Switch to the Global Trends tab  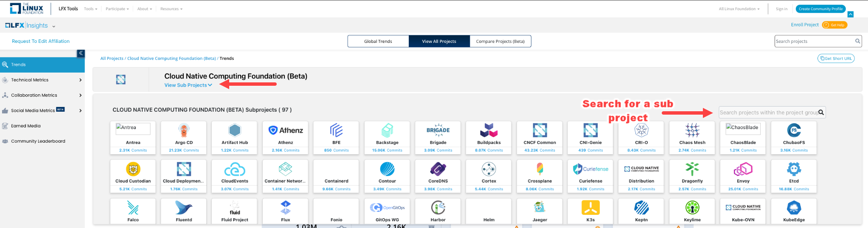click(x=378, y=42)
